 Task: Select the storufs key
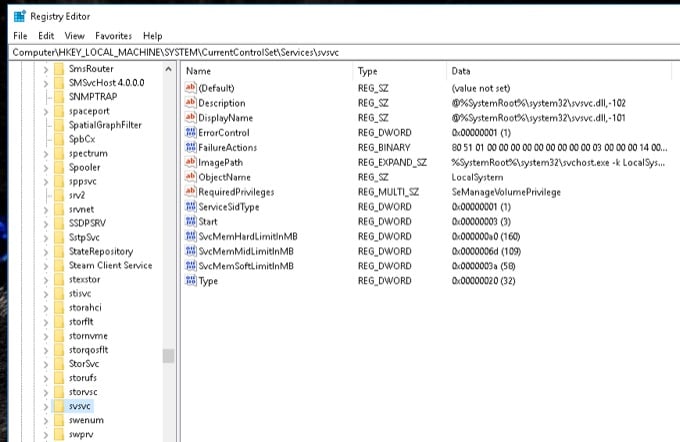[83, 377]
